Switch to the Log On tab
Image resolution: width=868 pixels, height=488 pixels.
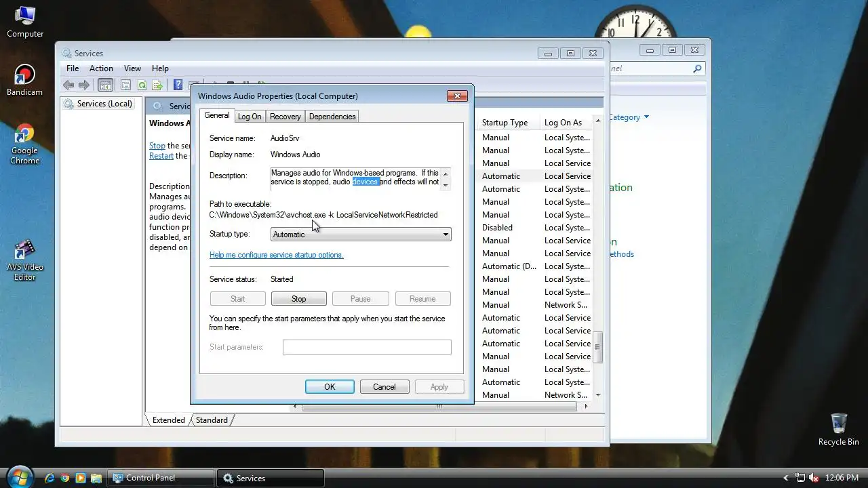(x=250, y=117)
